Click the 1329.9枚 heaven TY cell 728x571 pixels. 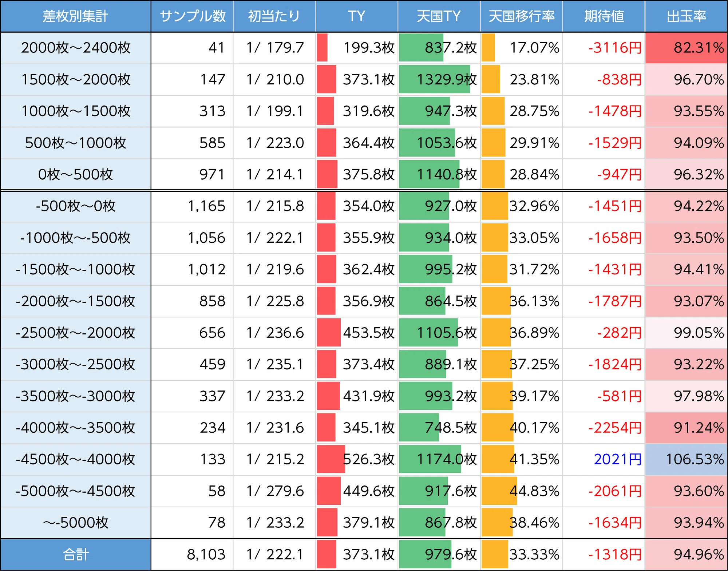(x=439, y=79)
